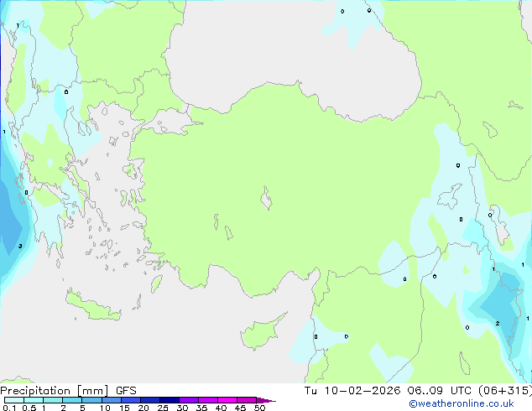Pick the 20–25 mm legend swatch
Screen dimensions: 532x411
coord(150,400)
